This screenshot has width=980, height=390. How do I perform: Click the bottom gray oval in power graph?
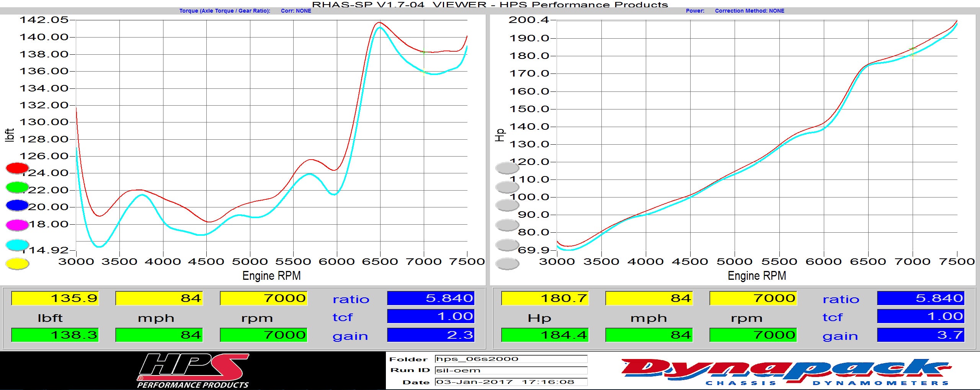pos(507,264)
